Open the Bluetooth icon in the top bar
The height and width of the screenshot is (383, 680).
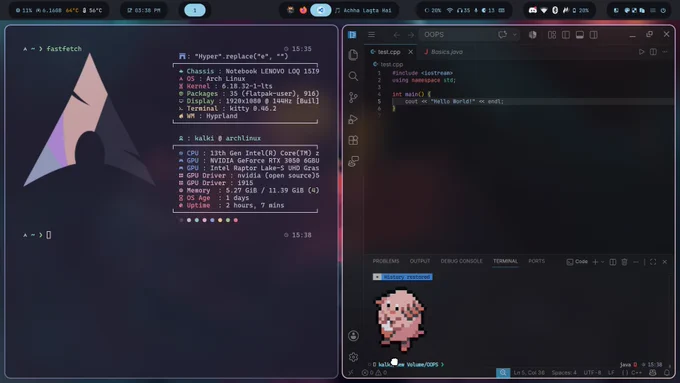(x=555, y=10)
